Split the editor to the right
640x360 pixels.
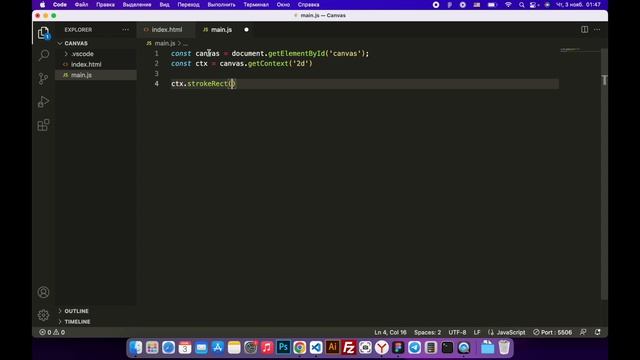coord(584,29)
